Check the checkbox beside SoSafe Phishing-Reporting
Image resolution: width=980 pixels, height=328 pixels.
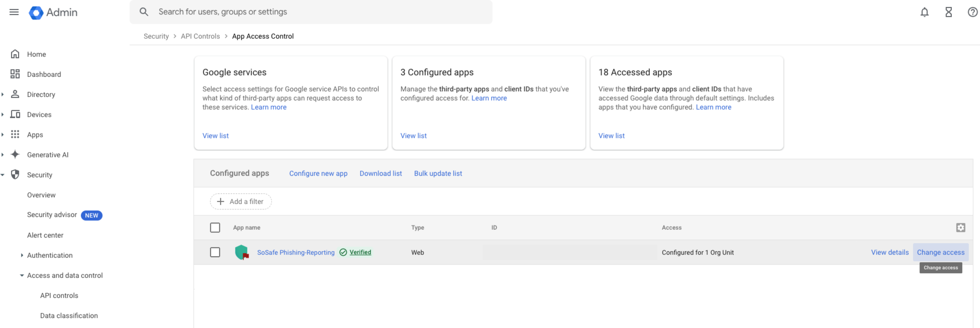pyautogui.click(x=215, y=252)
